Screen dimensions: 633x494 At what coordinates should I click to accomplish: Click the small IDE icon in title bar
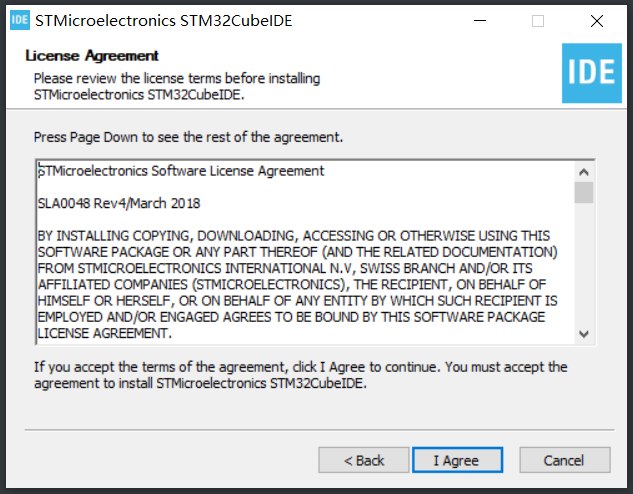[x=20, y=20]
